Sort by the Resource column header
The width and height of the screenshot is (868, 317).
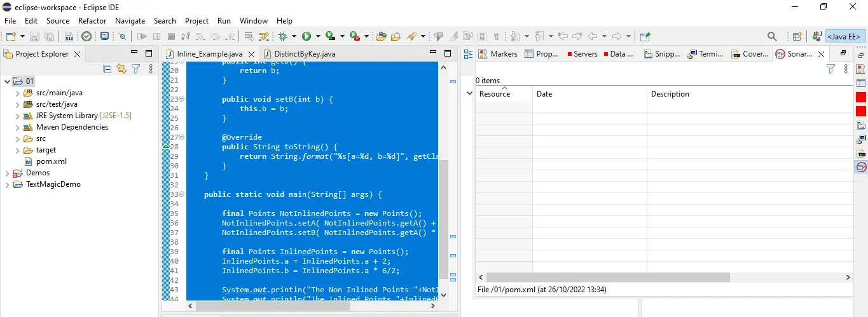pyautogui.click(x=504, y=94)
